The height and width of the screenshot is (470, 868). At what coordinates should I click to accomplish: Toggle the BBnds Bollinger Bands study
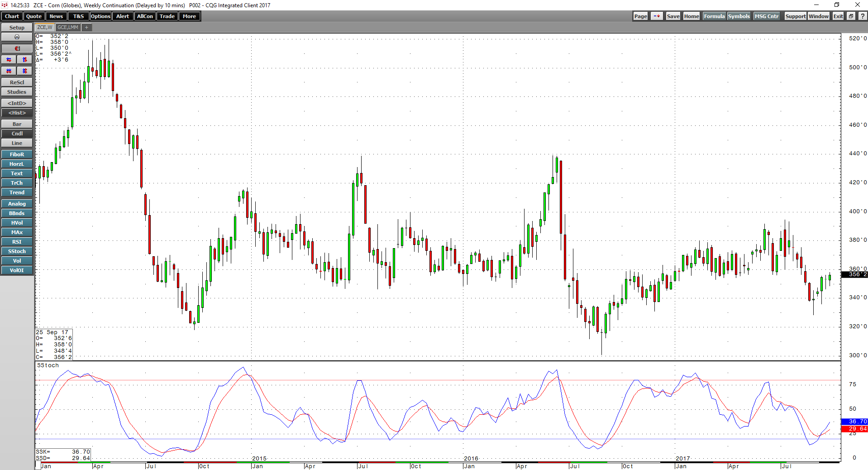[x=17, y=213]
